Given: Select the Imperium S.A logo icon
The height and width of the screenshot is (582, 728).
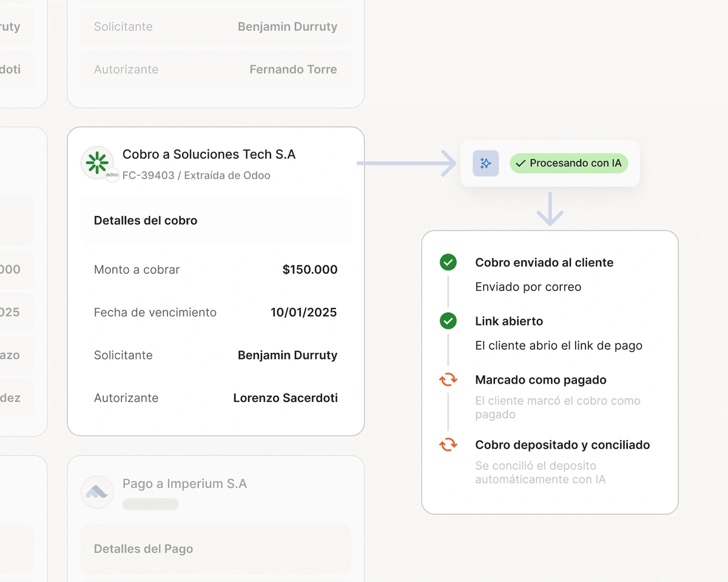Looking at the screenshot, I should pos(97,492).
